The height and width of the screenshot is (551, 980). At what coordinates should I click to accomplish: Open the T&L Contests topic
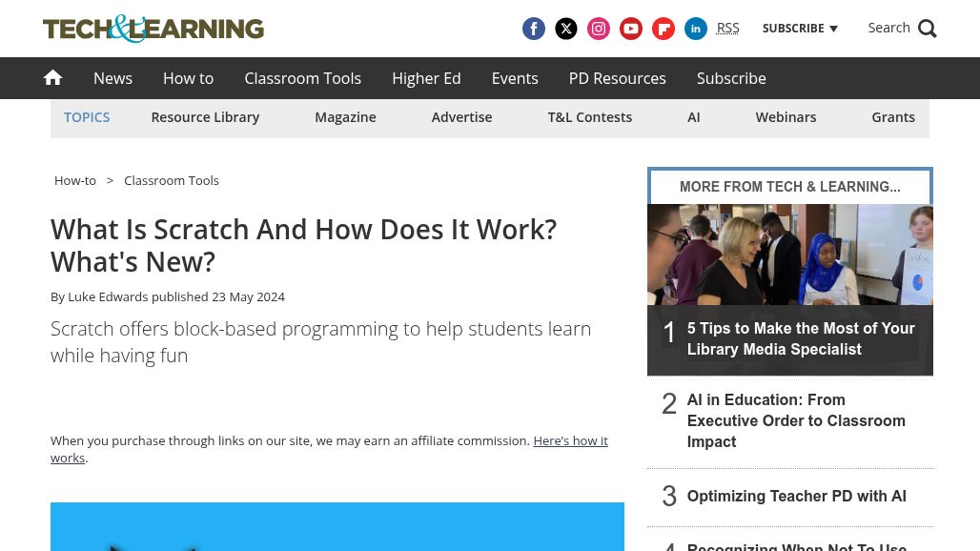590,117
